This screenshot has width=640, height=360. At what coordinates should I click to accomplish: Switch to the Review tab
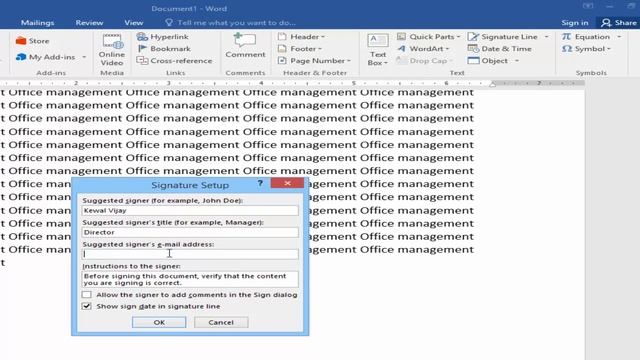click(x=89, y=22)
